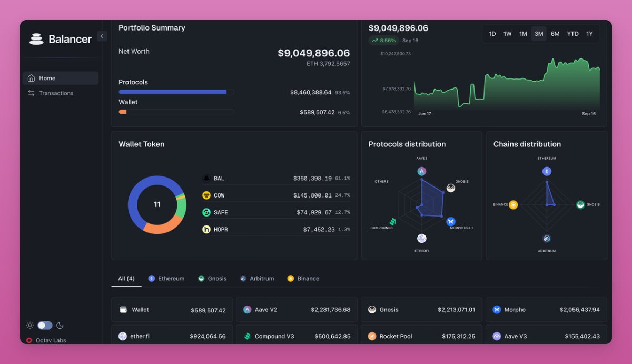Select the 6M chart range
The width and height of the screenshot is (632, 364).
[555, 34]
